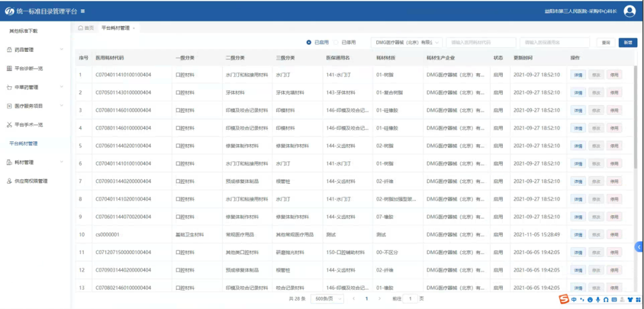Click 停用 for row 12
This screenshot has width=644, height=309.
tap(614, 270)
